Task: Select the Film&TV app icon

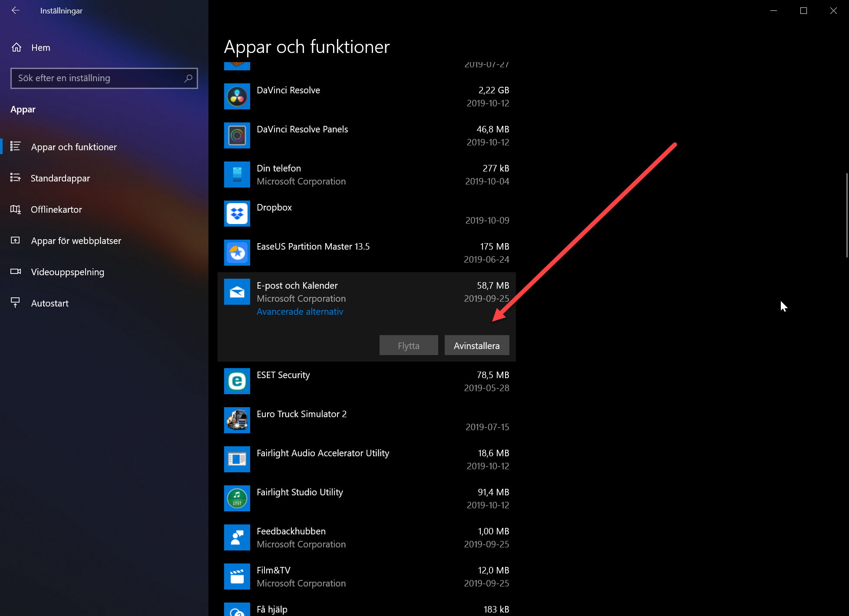Action: click(x=237, y=576)
